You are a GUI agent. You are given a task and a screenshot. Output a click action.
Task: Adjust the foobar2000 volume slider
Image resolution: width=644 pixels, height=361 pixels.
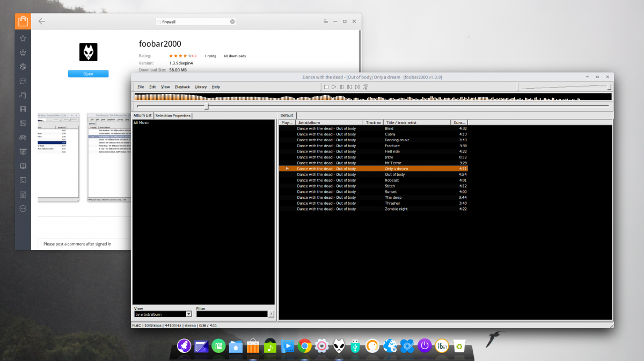pos(566,87)
